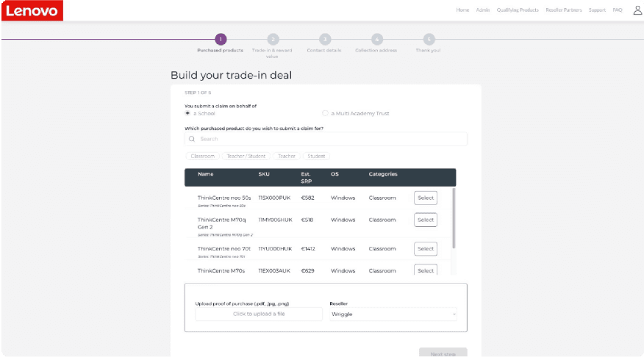Open the FAQ menu item
644x360 pixels.
[618, 10]
